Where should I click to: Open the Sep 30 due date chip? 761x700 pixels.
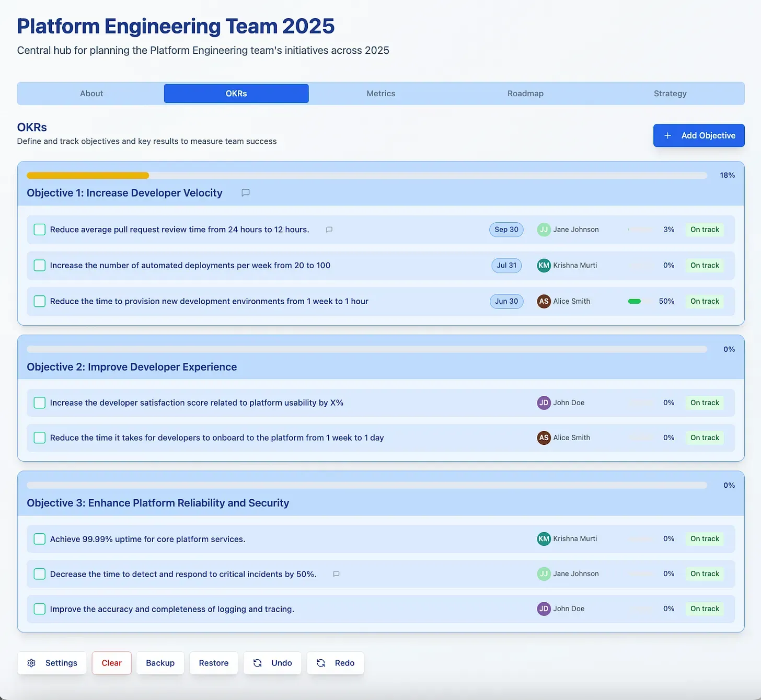[x=506, y=229]
